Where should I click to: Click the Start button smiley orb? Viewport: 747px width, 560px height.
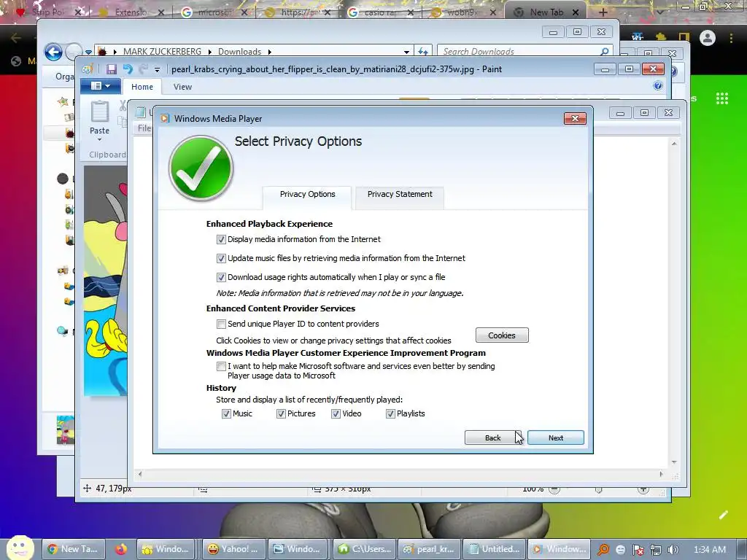coord(20,548)
